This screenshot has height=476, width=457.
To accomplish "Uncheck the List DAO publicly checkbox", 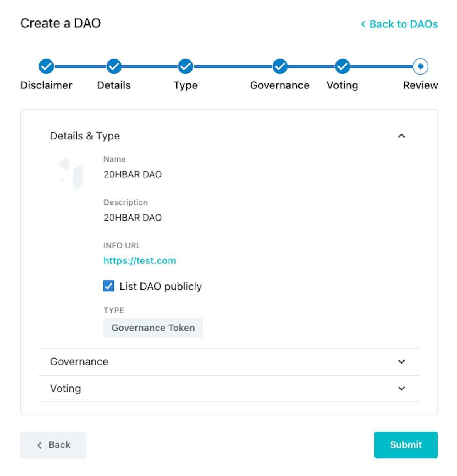I will tap(109, 286).
